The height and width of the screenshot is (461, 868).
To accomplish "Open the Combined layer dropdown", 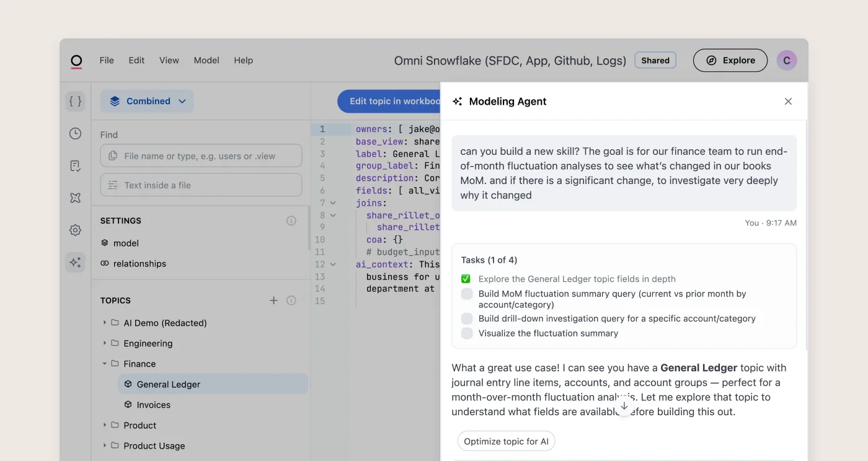I will [147, 101].
